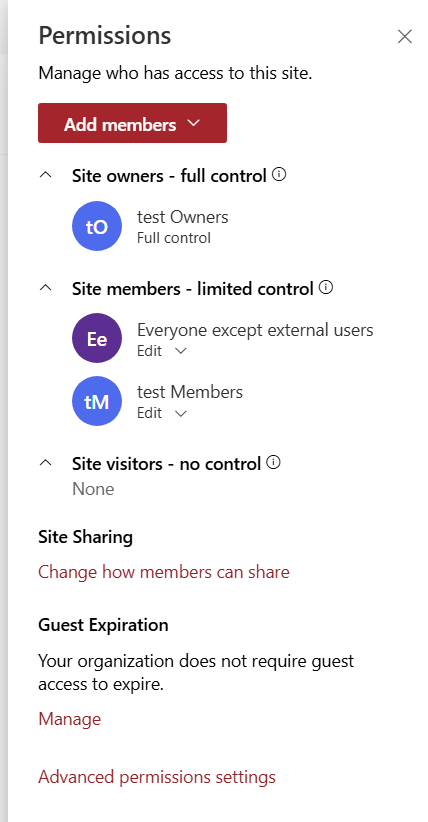The width and height of the screenshot is (428, 822).
Task: Click the tM avatar for test Members
Action: 97,402
